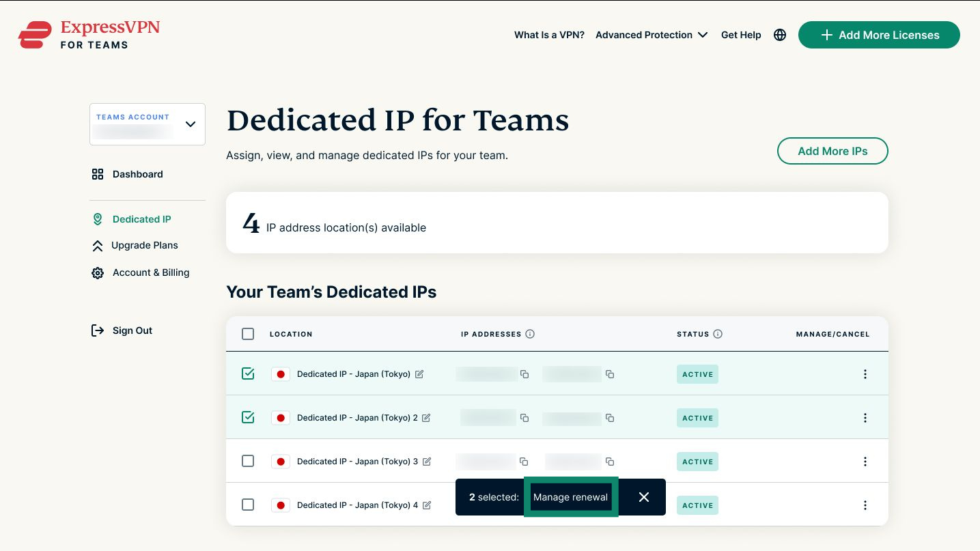Tick the checkbox for Japan (Tokyo) 3
This screenshot has height=551, width=980.
(x=248, y=461)
